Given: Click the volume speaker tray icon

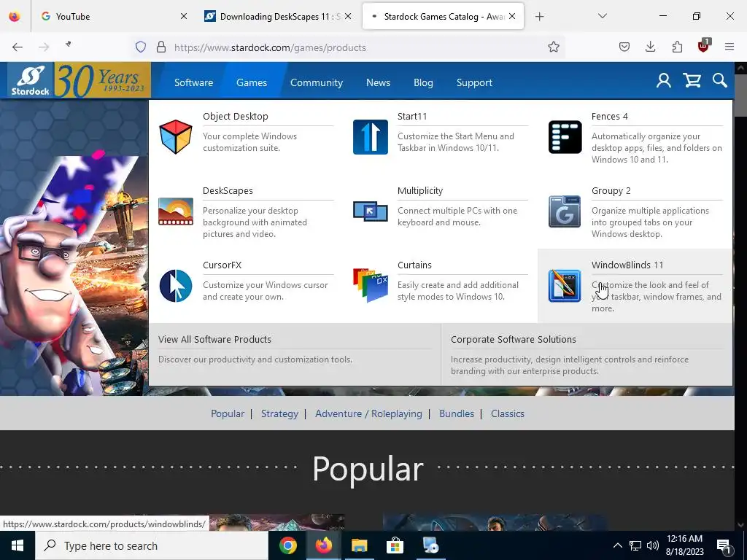Looking at the screenshot, I should [653, 545].
